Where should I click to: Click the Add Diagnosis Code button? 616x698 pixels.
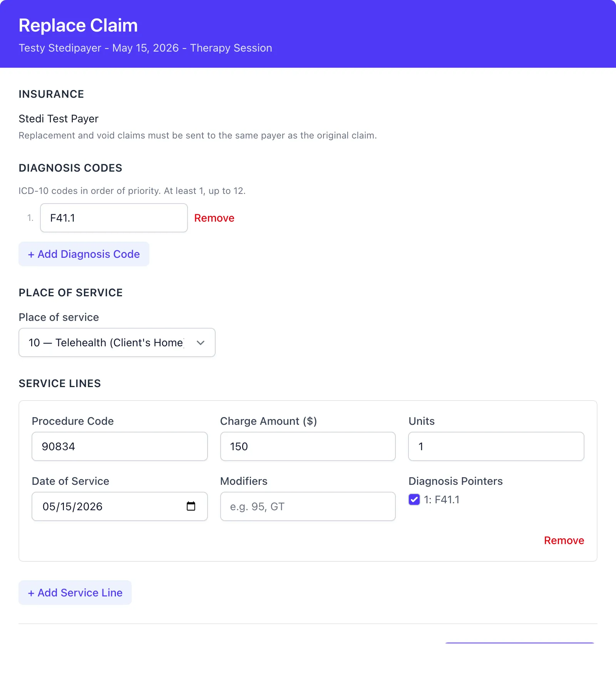[x=84, y=254]
